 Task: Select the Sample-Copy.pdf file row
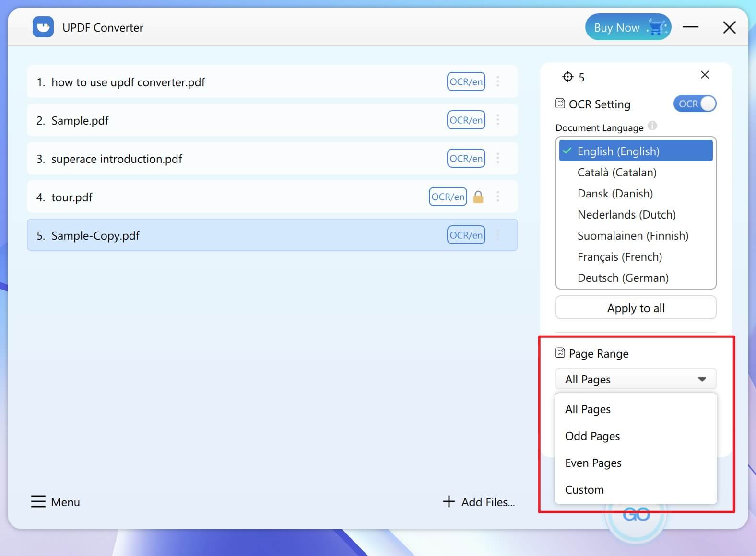point(272,235)
